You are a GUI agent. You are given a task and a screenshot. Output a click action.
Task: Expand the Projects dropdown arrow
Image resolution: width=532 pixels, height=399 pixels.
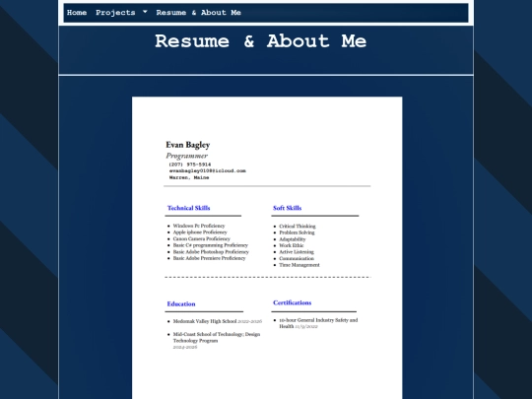click(x=145, y=12)
